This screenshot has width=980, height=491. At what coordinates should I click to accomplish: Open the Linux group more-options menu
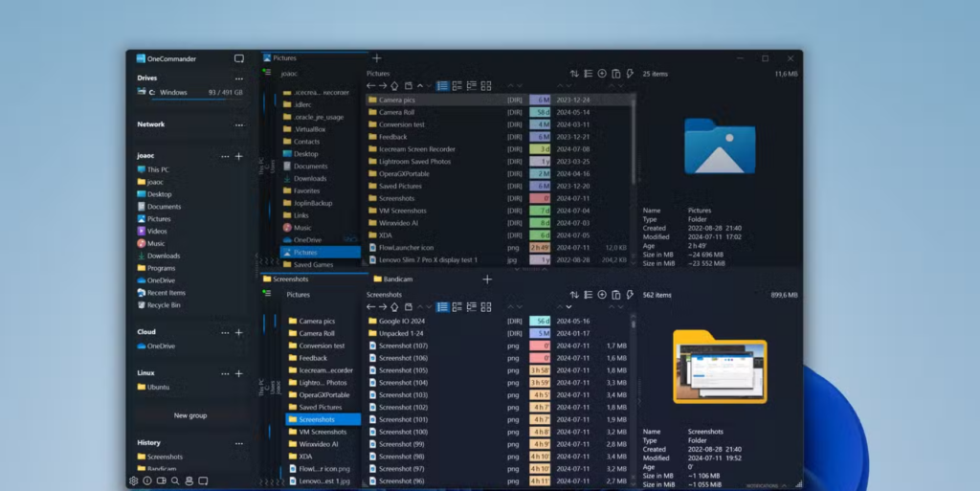pyautogui.click(x=225, y=373)
